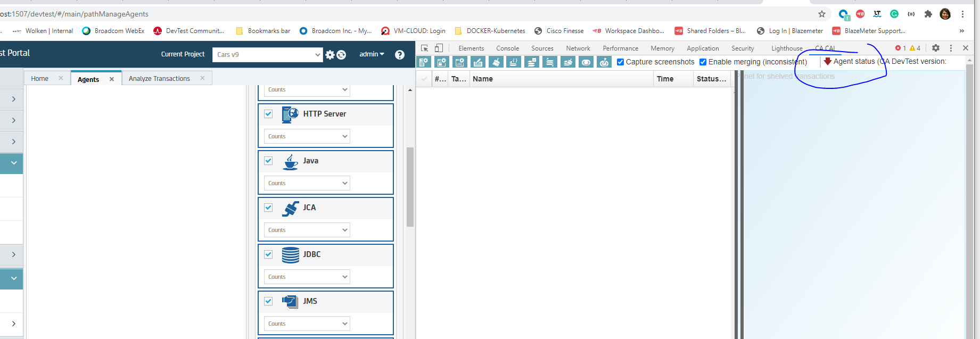
Task: Click the URL settings icon in CAI toolbar
Action: tap(459, 62)
